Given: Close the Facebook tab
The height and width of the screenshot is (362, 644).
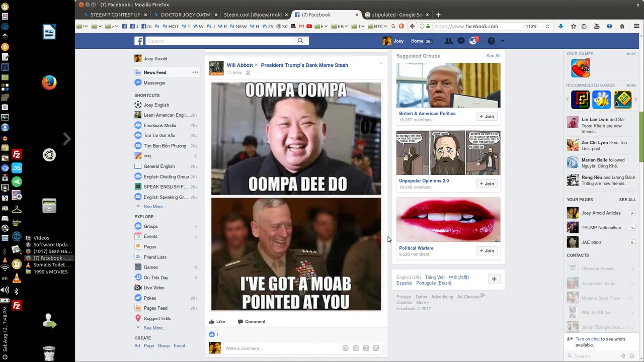Looking at the screenshot, I should click(357, 15).
